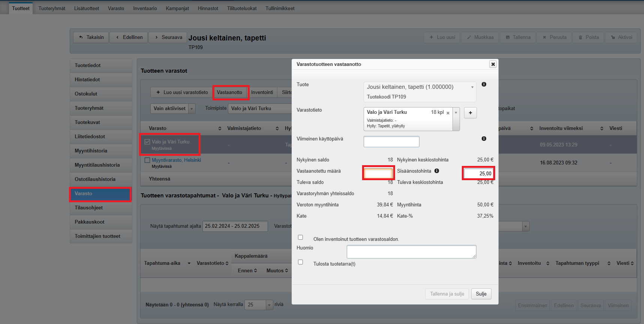This screenshot has height=324, width=644.
Task: Sort the Valmistajatieto column
Action: click(277, 128)
